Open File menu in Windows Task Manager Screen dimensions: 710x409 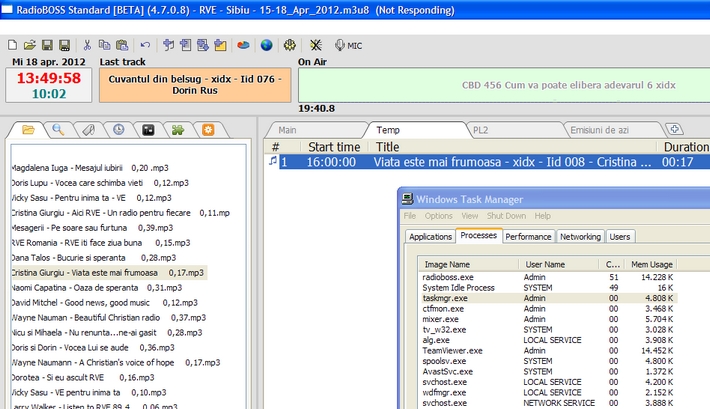409,216
